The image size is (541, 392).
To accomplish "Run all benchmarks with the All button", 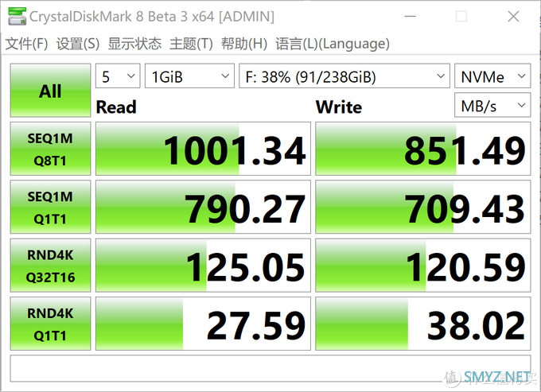I will (50, 91).
